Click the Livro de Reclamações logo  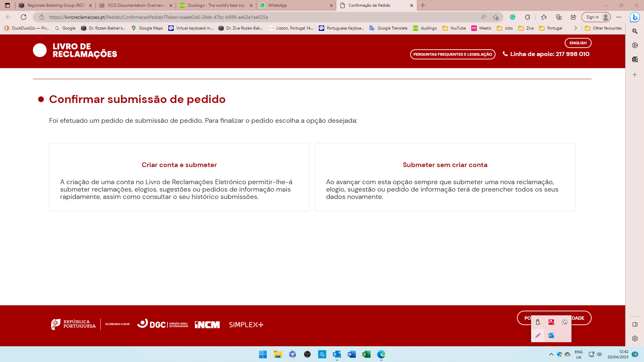[75, 50]
